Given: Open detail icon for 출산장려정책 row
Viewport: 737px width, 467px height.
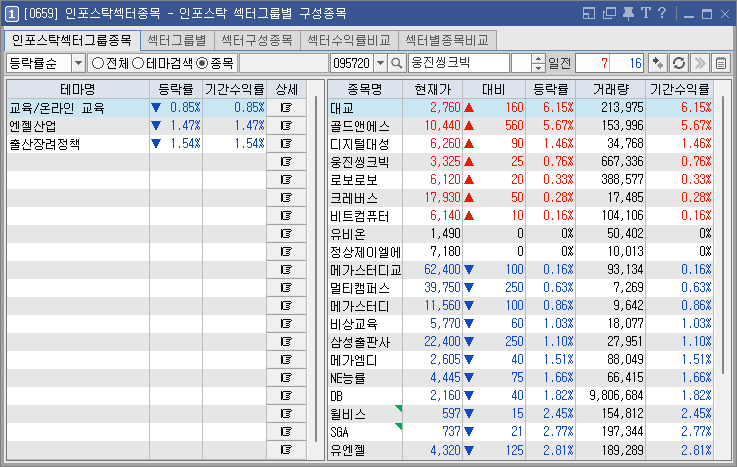Looking at the screenshot, I should (x=286, y=143).
